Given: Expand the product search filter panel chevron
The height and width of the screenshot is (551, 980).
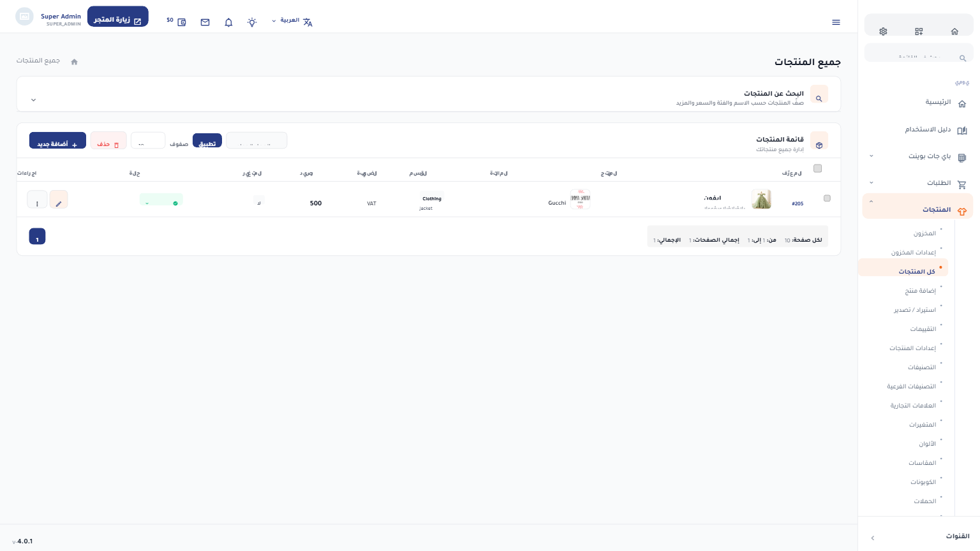Looking at the screenshot, I should (x=34, y=100).
